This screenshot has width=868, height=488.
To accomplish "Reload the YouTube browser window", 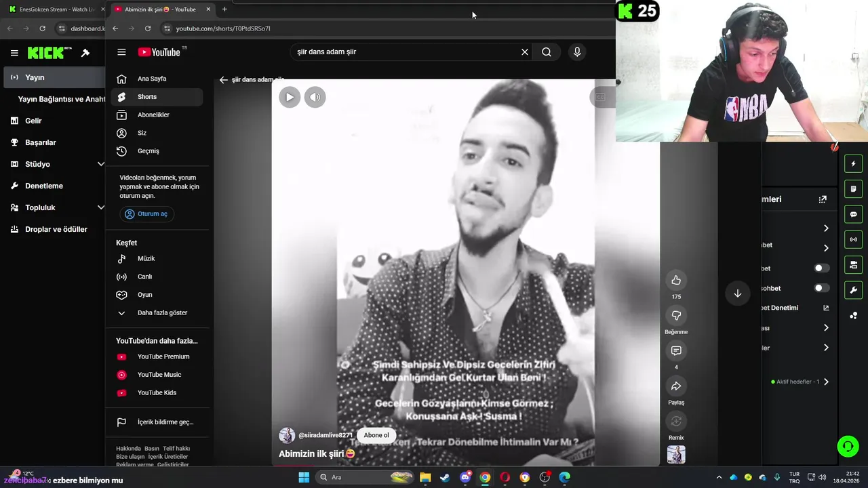I will (x=148, y=28).
